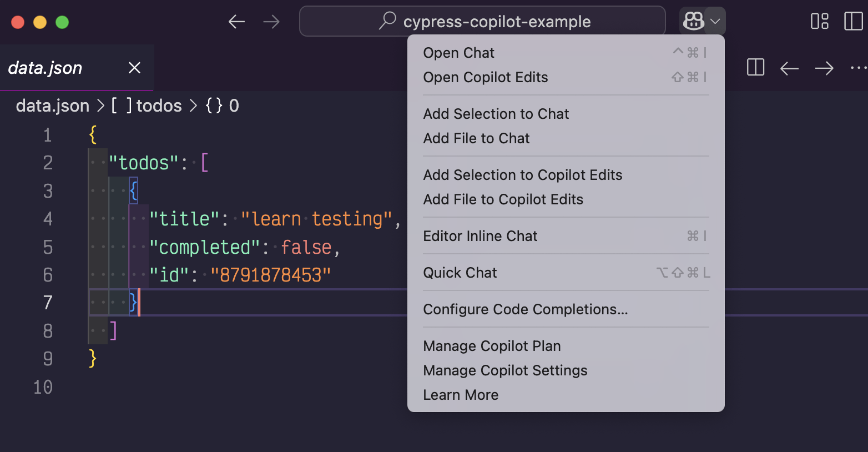This screenshot has height=452, width=868.
Task: Click data.json in the breadcrumb
Action: (x=53, y=106)
